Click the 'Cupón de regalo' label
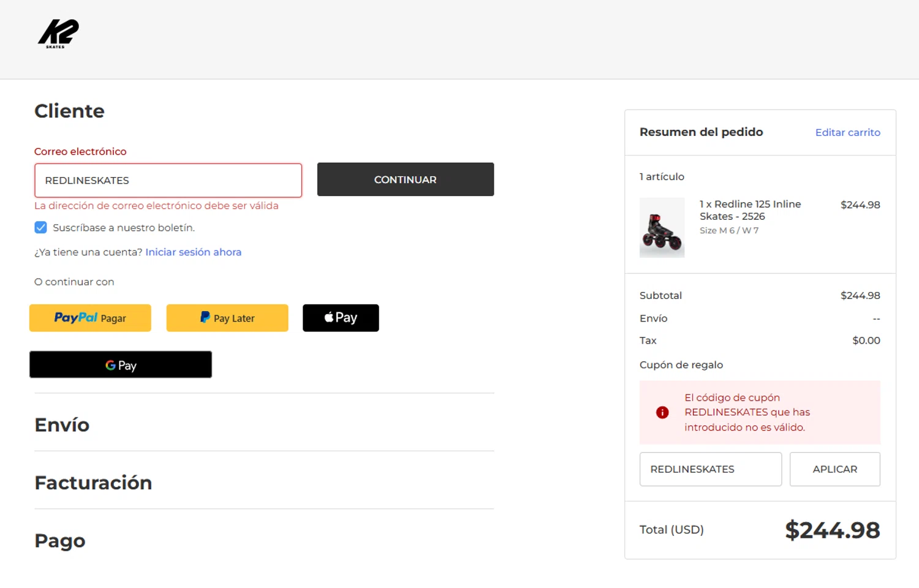This screenshot has height=588, width=919. tap(681, 365)
